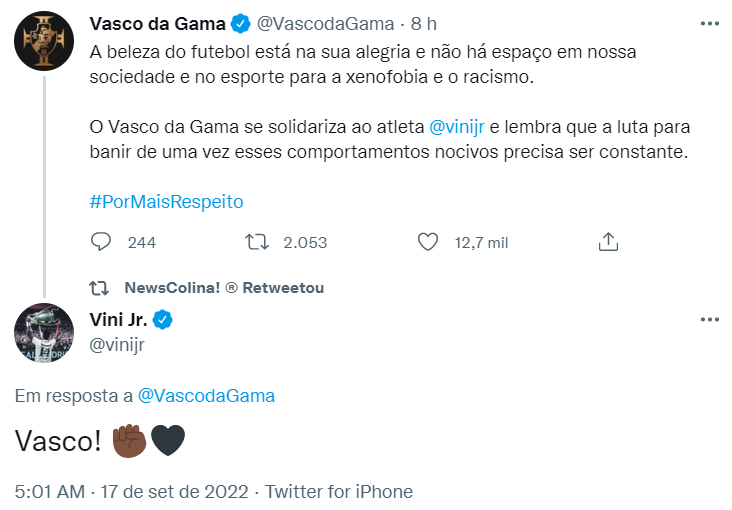This screenshot has height=510, width=732.
Task: Click the reply icon on Vasco tweet
Action: click(x=101, y=242)
